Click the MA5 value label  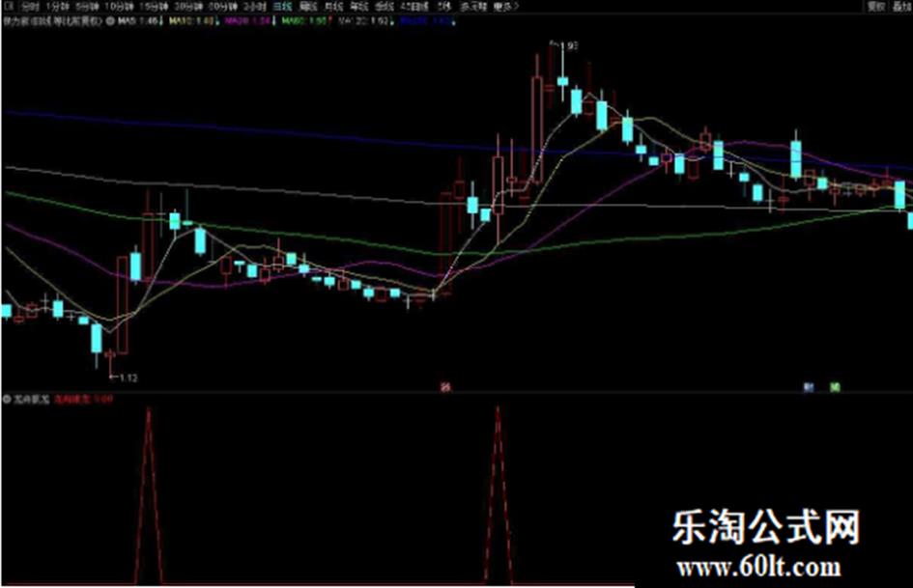[140, 21]
